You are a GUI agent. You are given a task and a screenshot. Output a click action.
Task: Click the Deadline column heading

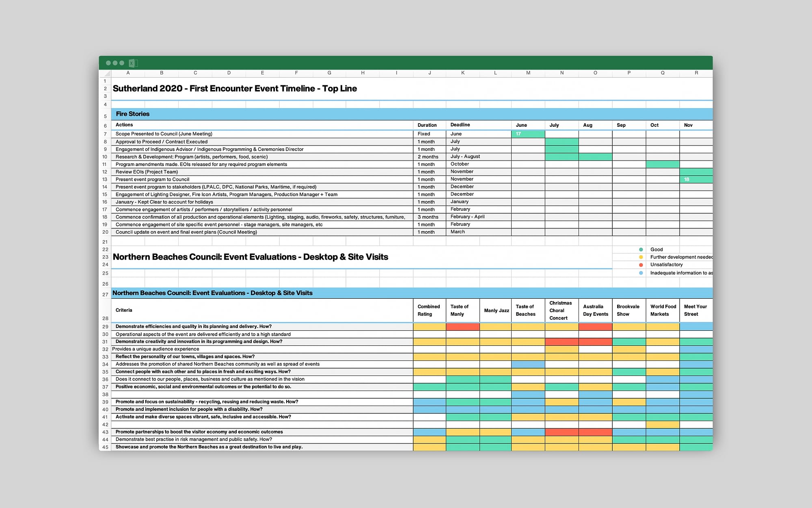tap(460, 125)
